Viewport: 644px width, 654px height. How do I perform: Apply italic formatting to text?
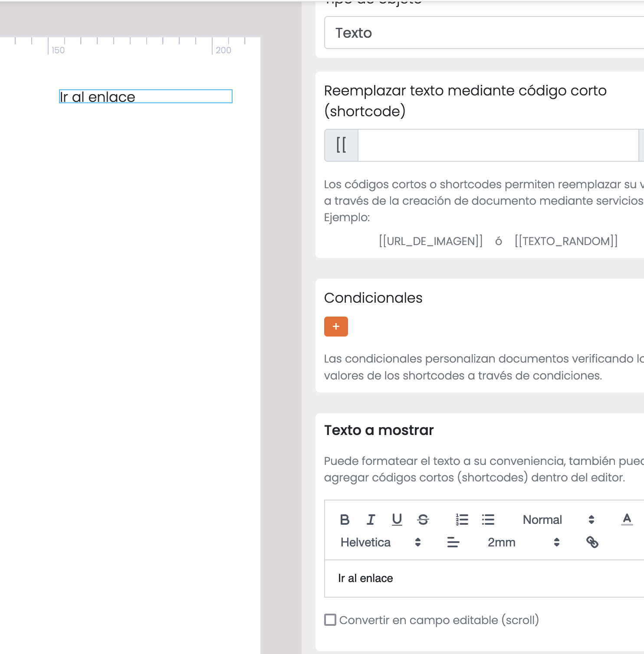371,520
